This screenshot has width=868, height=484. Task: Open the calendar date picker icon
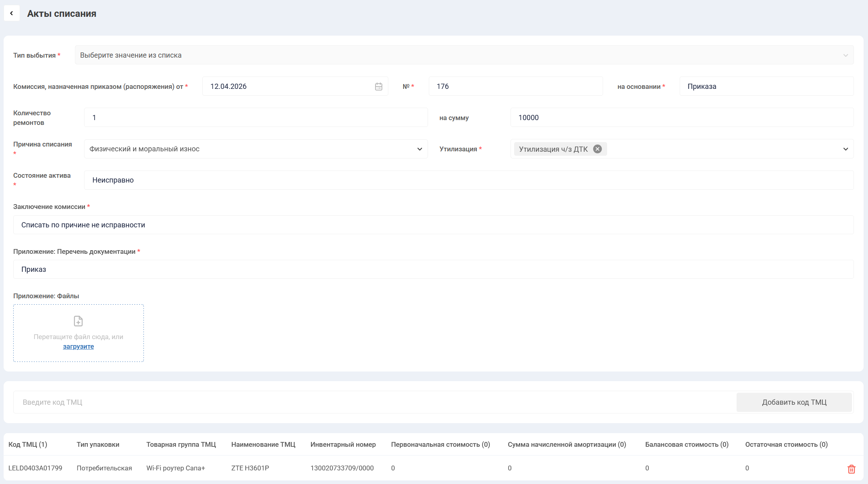pyautogui.click(x=378, y=86)
